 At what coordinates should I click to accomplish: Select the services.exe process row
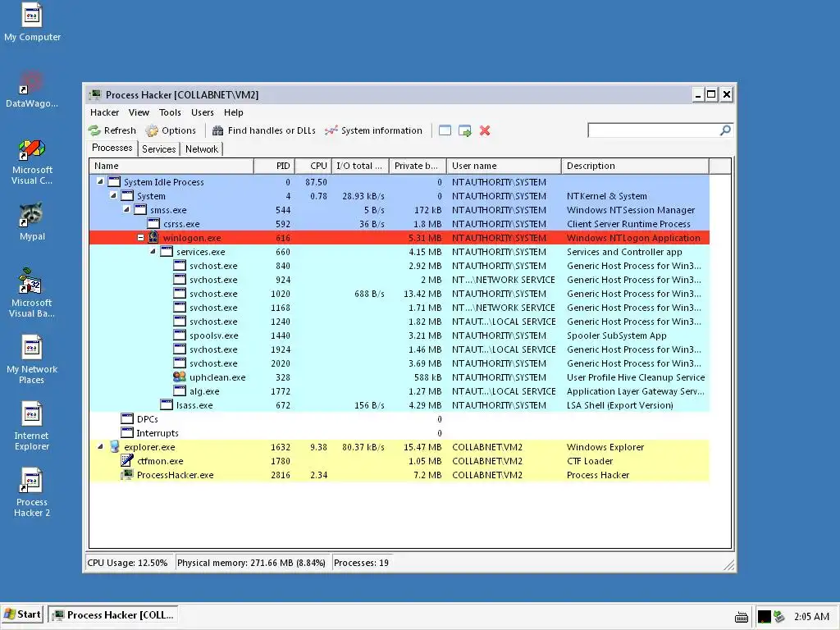point(399,252)
